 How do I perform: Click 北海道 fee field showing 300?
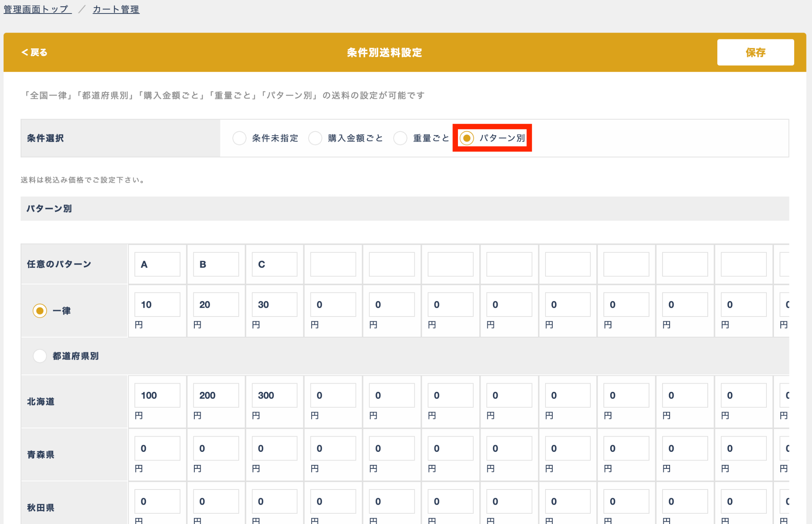(274, 395)
